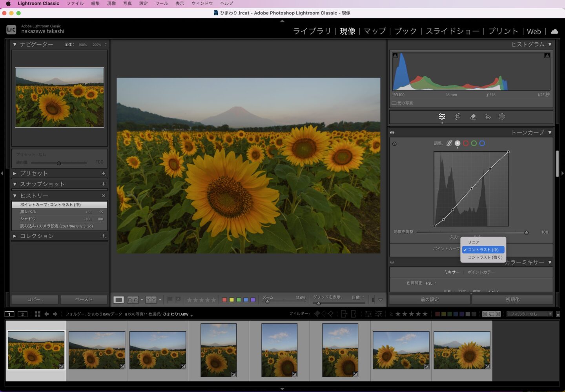The image size is (565, 392).
Task: Select the Red Eye correction tool
Action: pos(488,116)
